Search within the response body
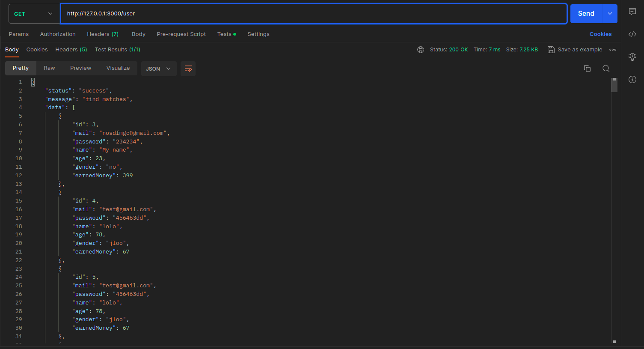This screenshot has height=349, width=644. (606, 68)
